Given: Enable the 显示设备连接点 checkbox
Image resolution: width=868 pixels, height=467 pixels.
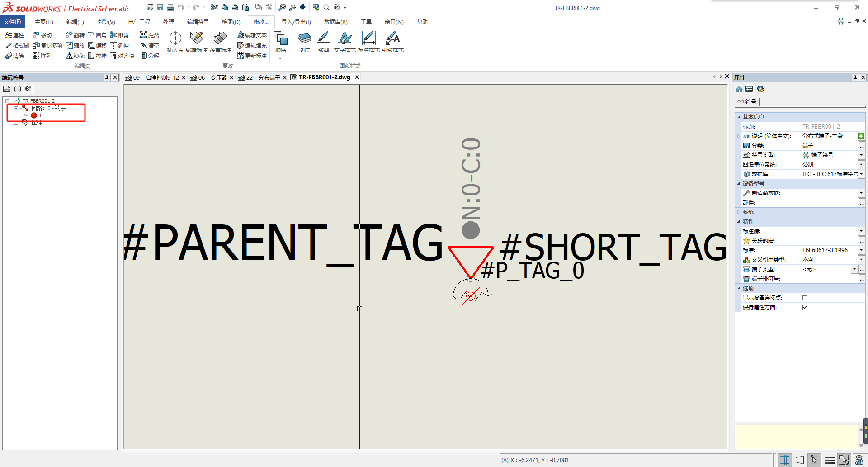Looking at the screenshot, I should (x=805, y=298).
